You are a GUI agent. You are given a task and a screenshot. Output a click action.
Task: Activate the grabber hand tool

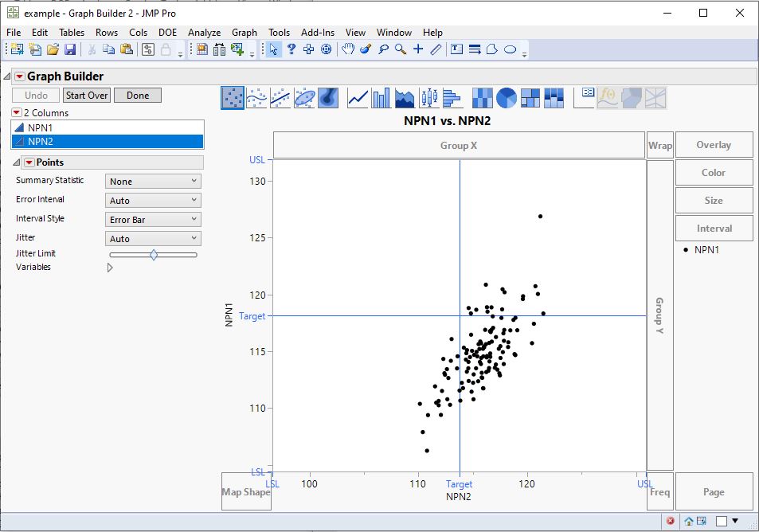tap(348, 49)
